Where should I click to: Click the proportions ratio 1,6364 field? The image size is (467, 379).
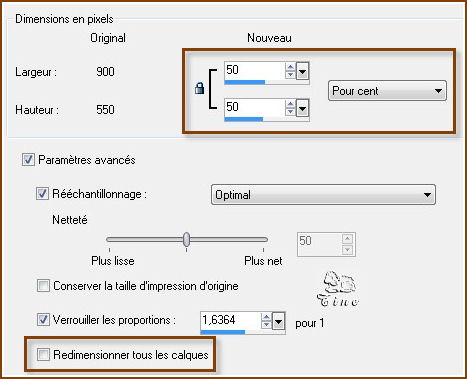pos(231,320)
